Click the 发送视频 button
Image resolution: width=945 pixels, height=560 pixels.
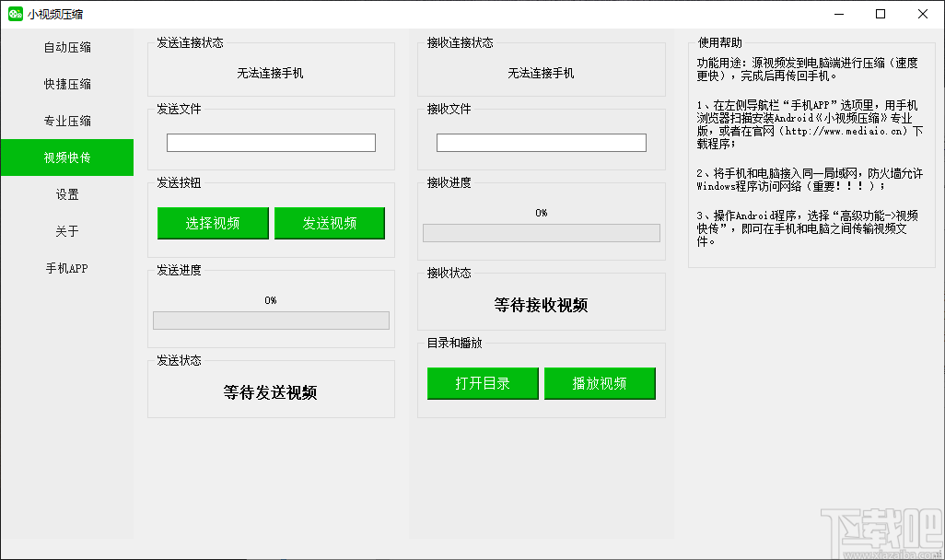point(330,223)
